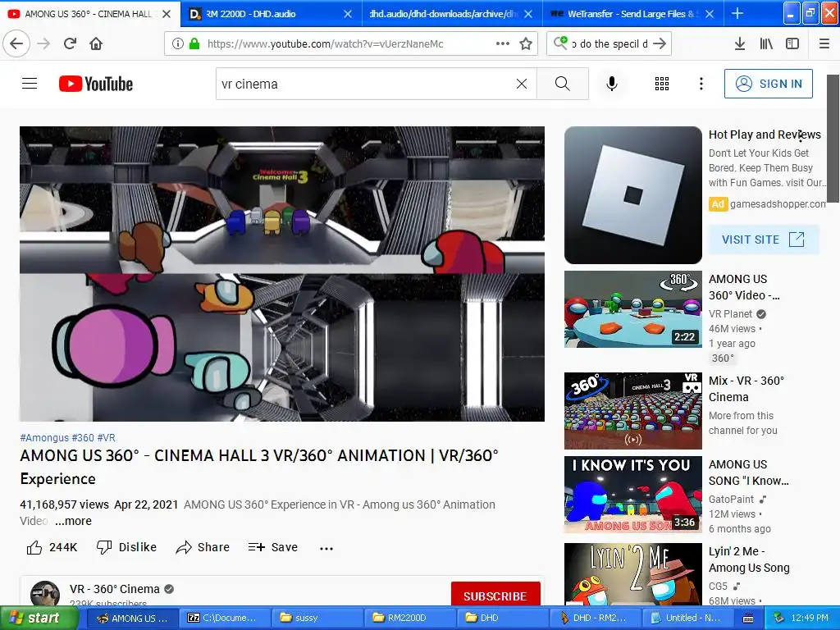The image size is (840, 630).
Task: Click the gamesadshopper.com ad link
Action: point(778,204)
